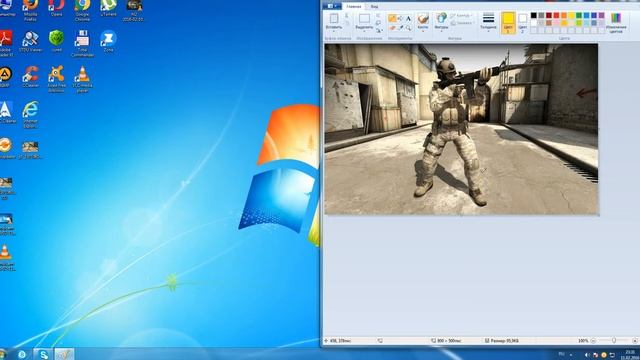Open the Rotate dropdown in Paint ribbon
This screenshot has height=360, width=640.
point(379,31)
